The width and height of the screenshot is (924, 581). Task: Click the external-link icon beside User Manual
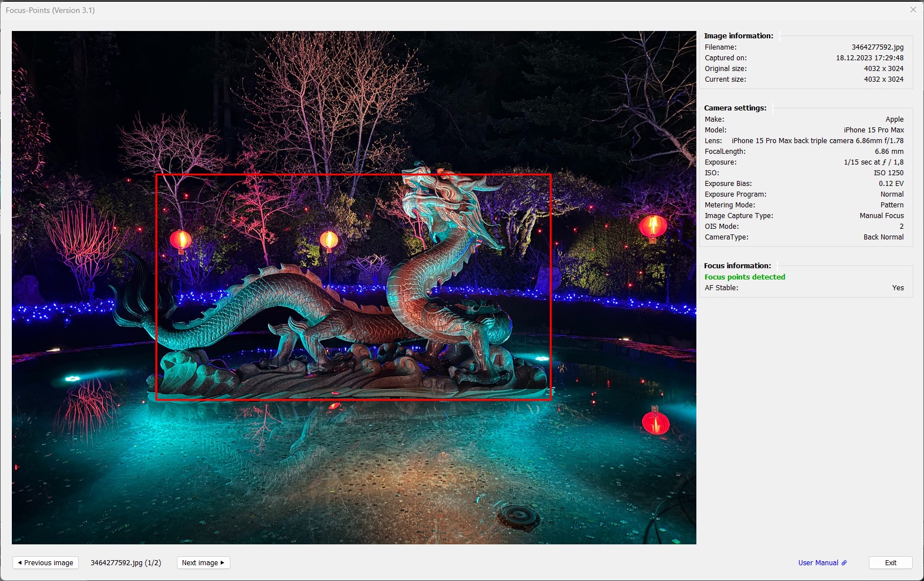pyautogui.click(x=844, y=563)
